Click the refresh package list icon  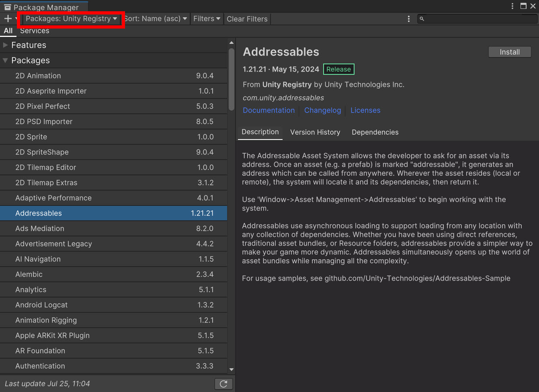click(223, 384)
